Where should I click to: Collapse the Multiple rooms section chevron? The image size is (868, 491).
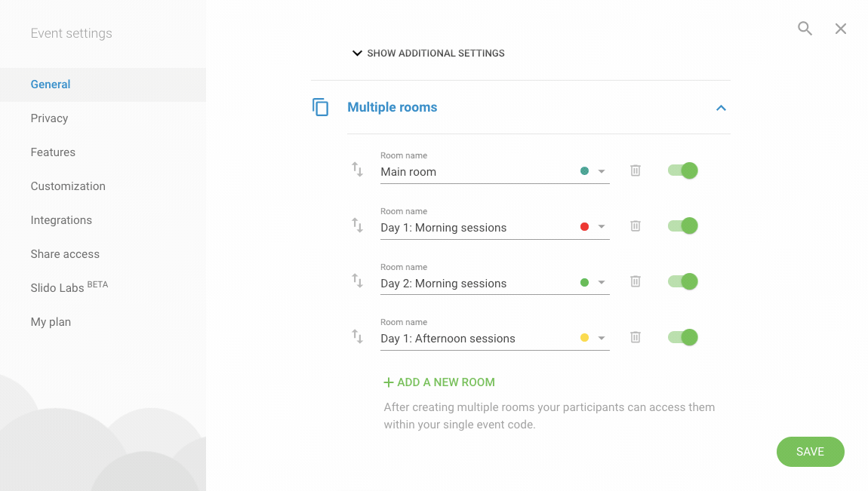[x=721, y=108]
